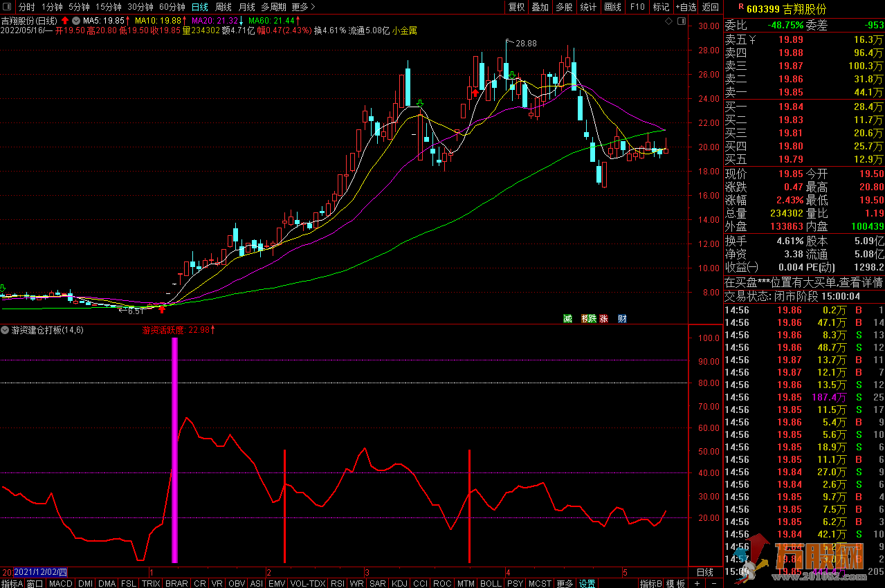Click the +自选 add to watchlist button

(685, 7)
